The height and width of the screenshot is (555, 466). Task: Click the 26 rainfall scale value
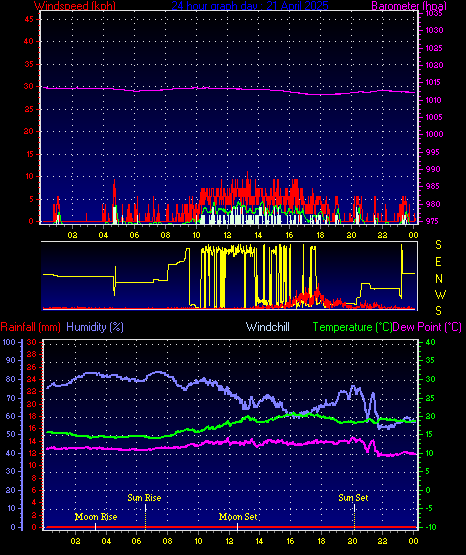(x=32, y=367)
